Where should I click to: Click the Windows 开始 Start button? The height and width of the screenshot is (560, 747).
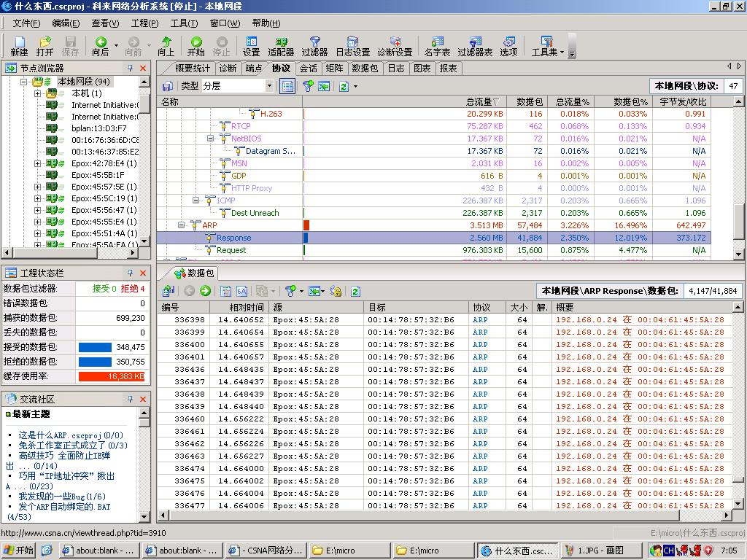(x=18, y=551)
